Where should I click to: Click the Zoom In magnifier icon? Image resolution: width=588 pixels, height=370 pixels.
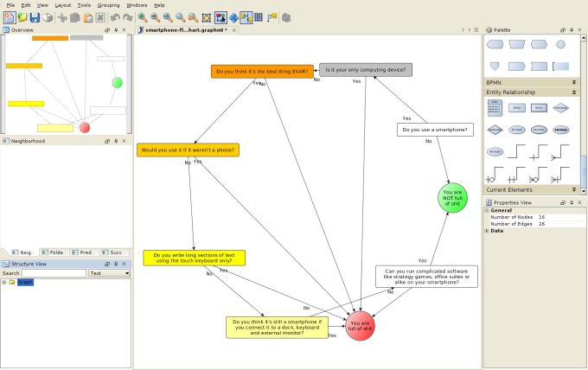pyautogui.click(x=142, y=17)
